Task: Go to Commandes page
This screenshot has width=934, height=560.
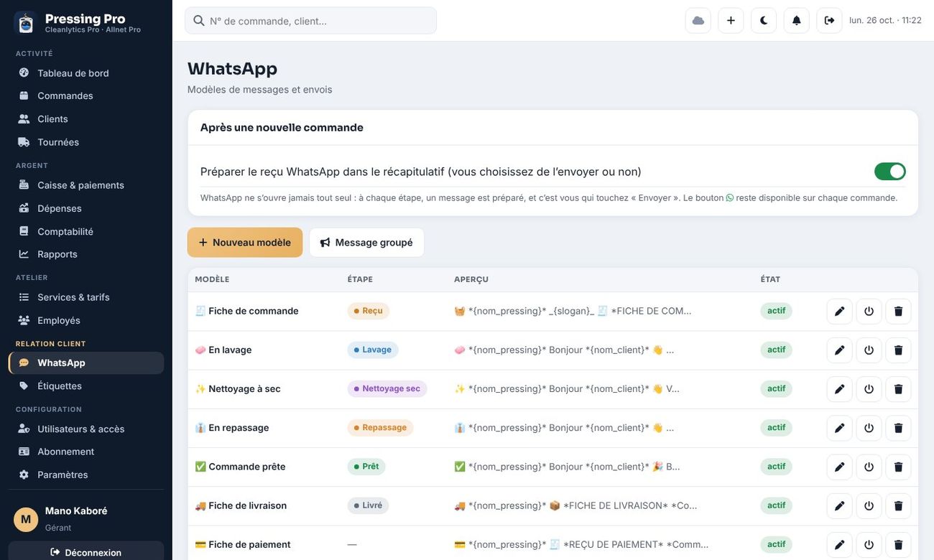Action: click(86, 95)
